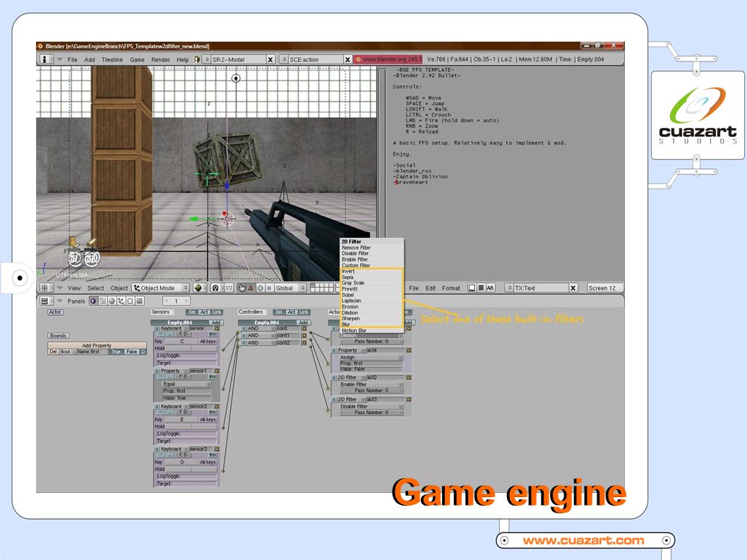
Task: Open the Assign mode dropdown in act4
Action: (x=371, y=357)
